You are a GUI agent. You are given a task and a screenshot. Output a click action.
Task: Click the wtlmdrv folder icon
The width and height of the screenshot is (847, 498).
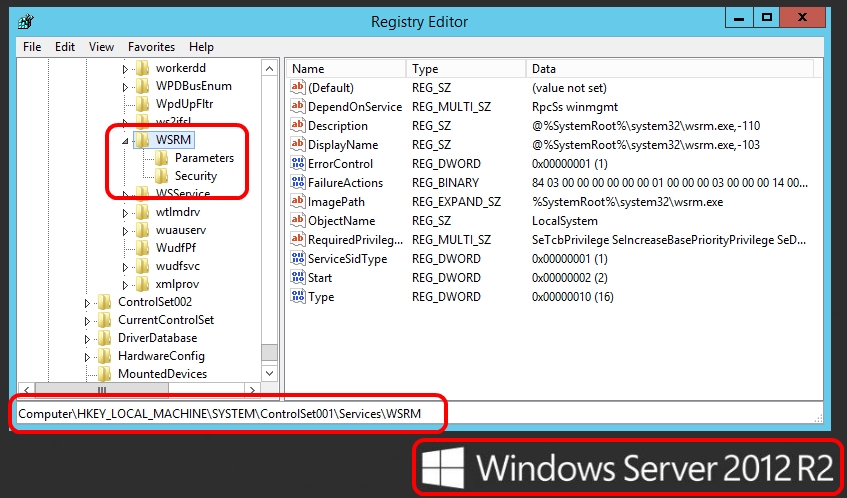pyautogui.click(x=142, y=212)
